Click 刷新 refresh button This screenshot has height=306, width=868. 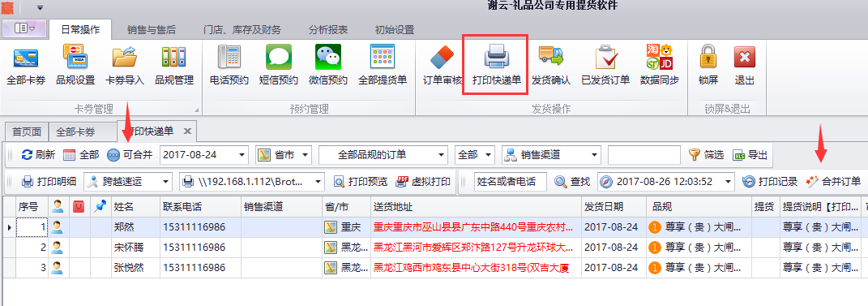point(37,155)
